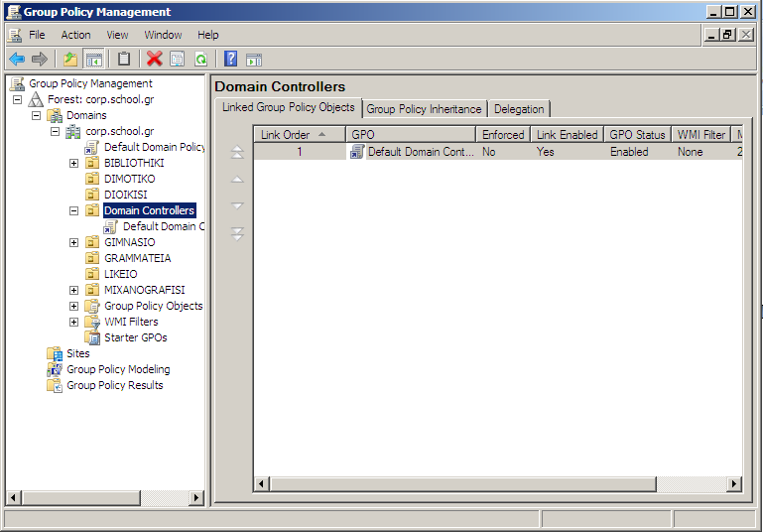Screen dimensions: 763x532
Task: Click the corp.school.gr domain icon
Action: [73, 131]
